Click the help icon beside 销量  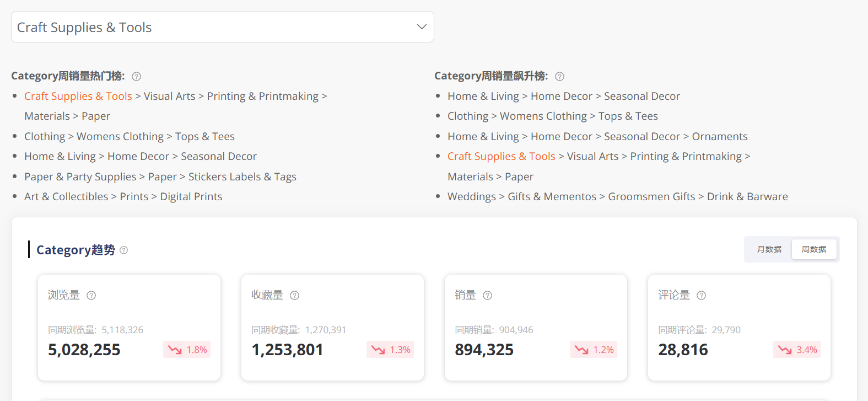pyautogui.click(x=487, y=296)
